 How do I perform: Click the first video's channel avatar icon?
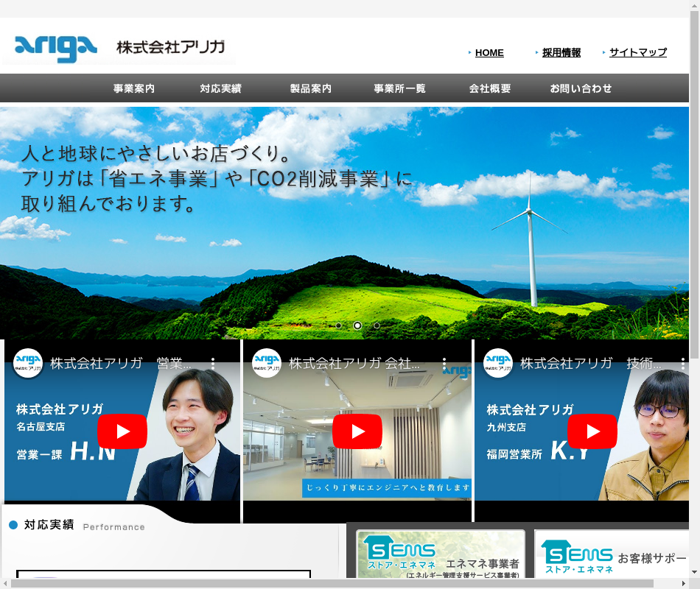(x=28, y=363)
